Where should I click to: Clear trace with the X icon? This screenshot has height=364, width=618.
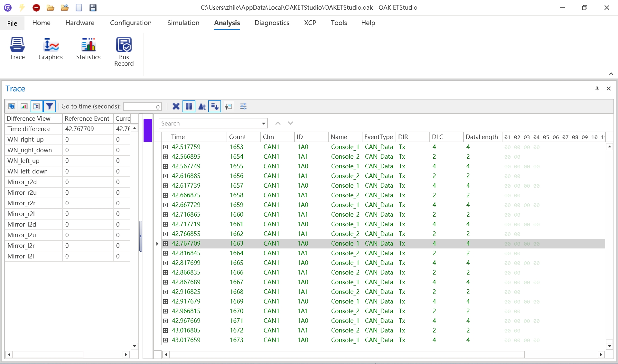(176, 106)
